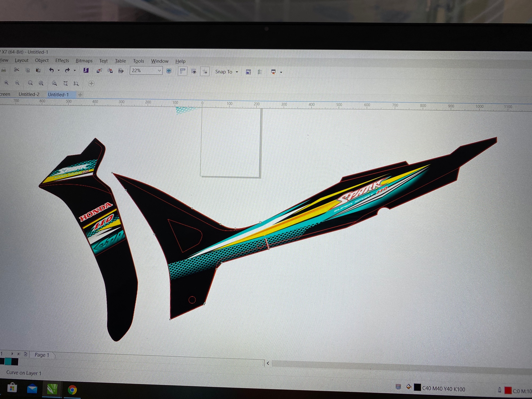Open the Tools menu

139,61
